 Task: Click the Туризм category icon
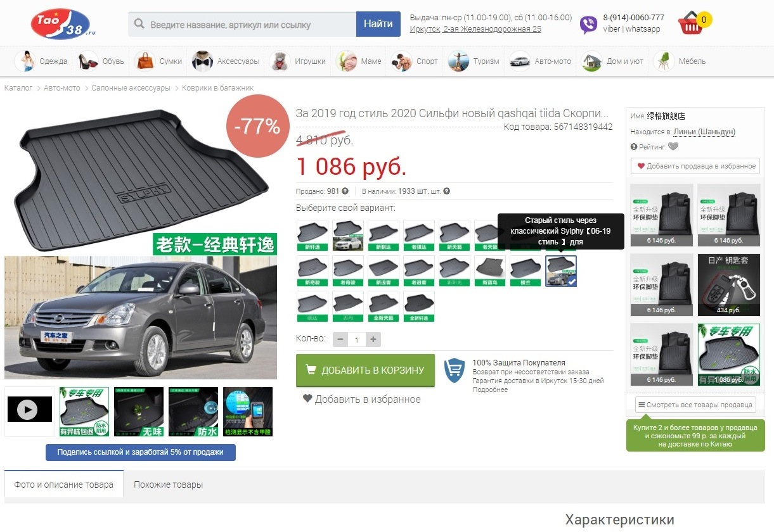(x=458, y=61)
